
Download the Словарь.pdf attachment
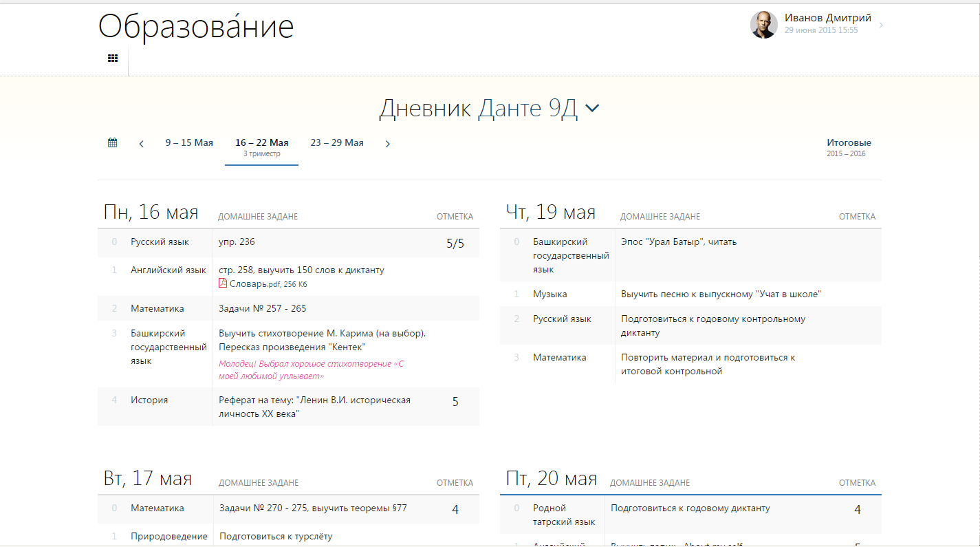click(250, 283)
